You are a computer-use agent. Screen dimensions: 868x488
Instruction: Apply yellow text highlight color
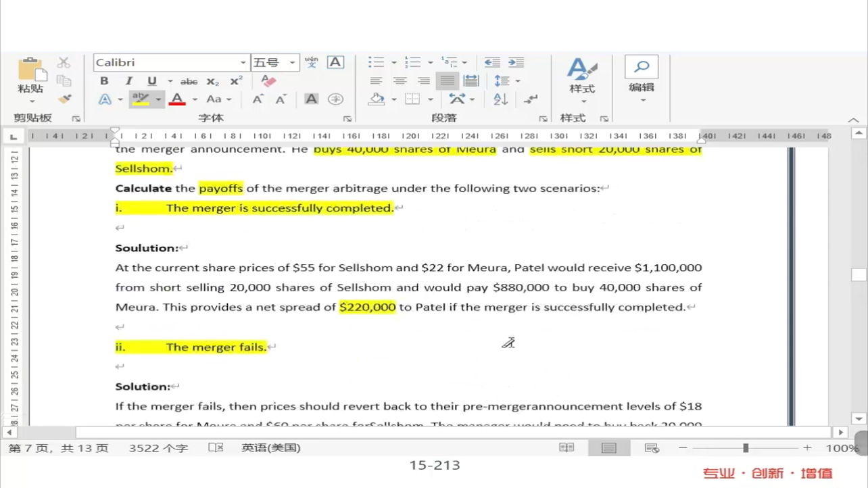click(141, 99)
